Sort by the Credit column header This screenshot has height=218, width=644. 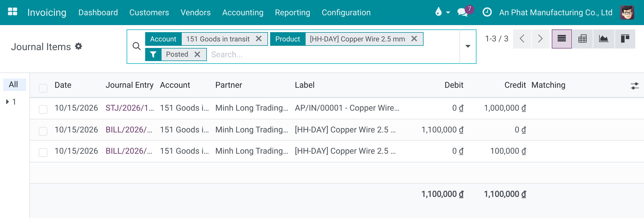515,85
